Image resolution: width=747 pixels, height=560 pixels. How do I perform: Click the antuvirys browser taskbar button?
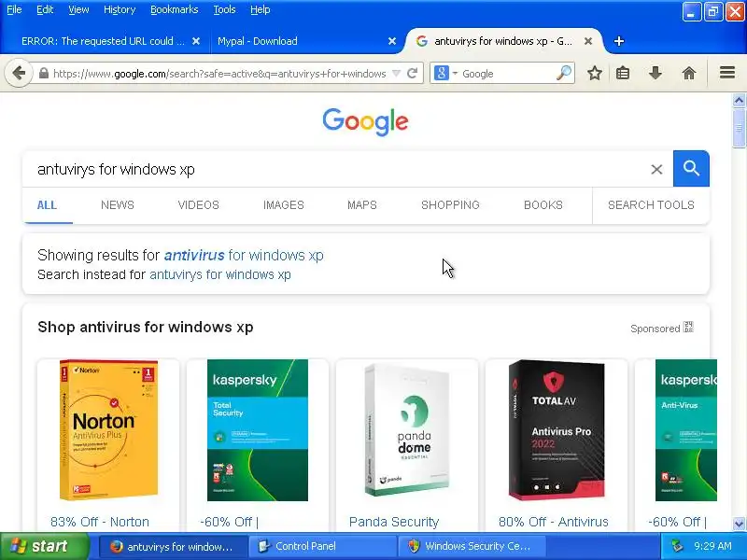(x=174, y=546)
